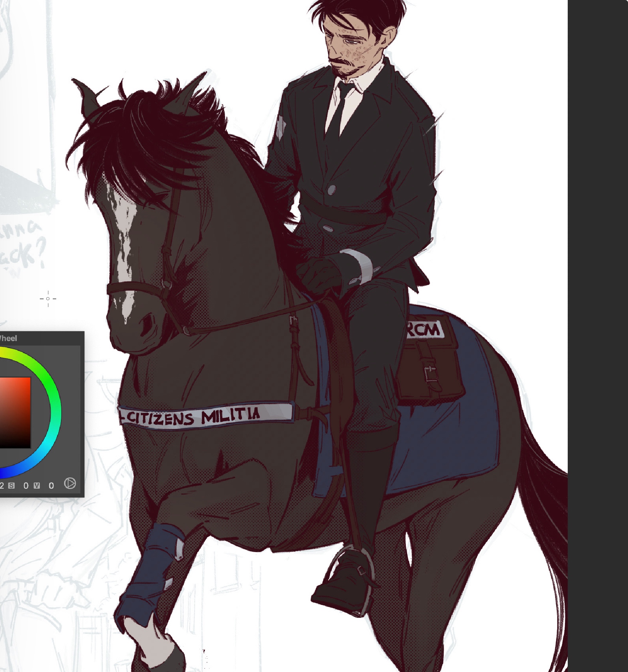The width and height of the screenshot is (628, 672).
Task: Click the V value label icon
Action: pyautogui.click(x=37, y=485)
